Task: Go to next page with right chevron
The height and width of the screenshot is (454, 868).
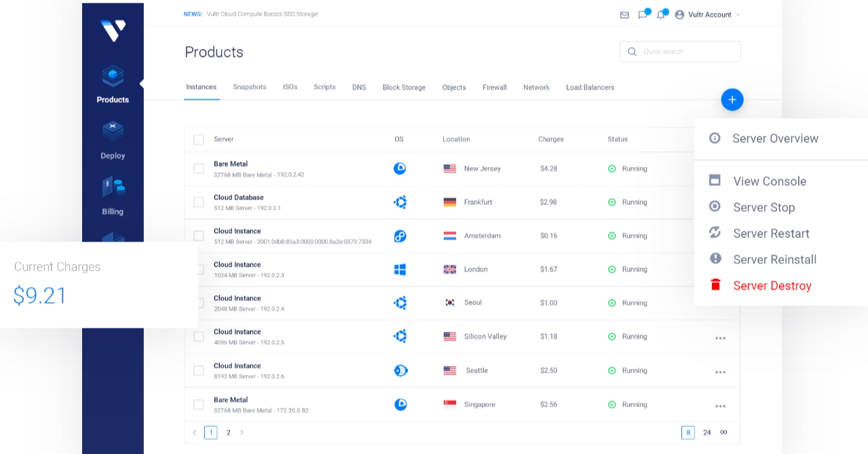Action: (242, 432)
